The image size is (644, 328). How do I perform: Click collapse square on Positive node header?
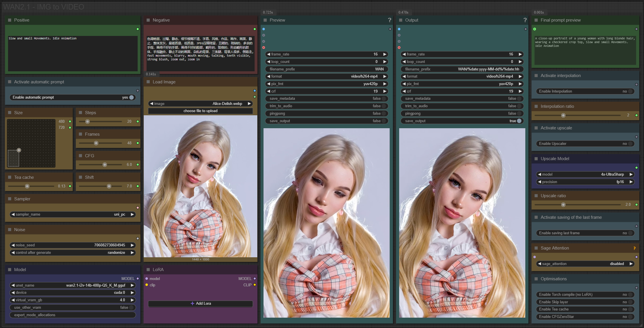9,20
